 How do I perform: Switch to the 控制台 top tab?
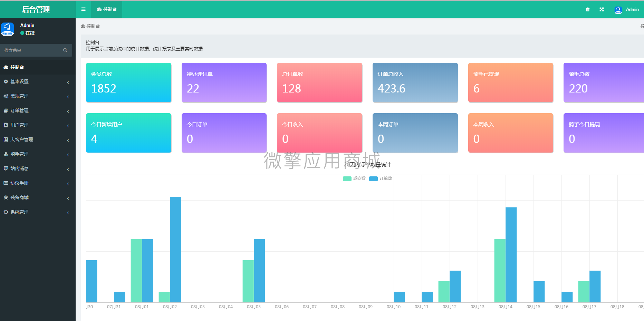pos(107,9)
